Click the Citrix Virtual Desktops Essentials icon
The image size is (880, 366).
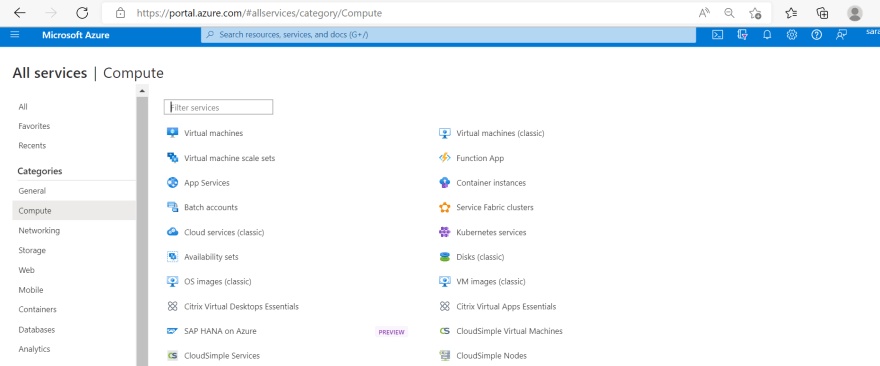(172, 306)
